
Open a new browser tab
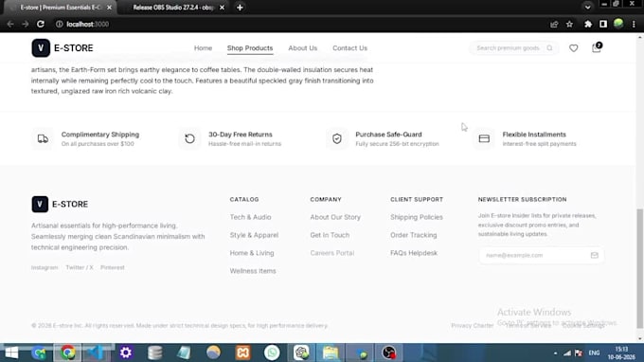240,8
